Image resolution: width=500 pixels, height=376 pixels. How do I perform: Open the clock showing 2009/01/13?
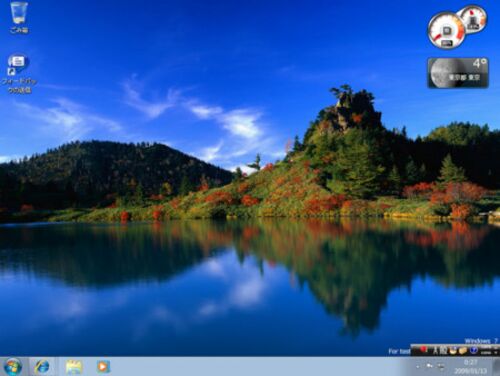[470, 367]
